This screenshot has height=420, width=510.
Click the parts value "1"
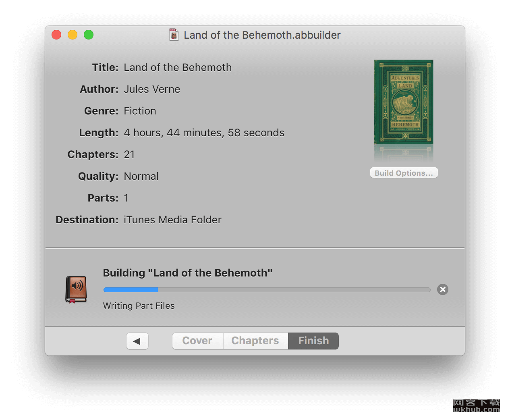point(126,198)
